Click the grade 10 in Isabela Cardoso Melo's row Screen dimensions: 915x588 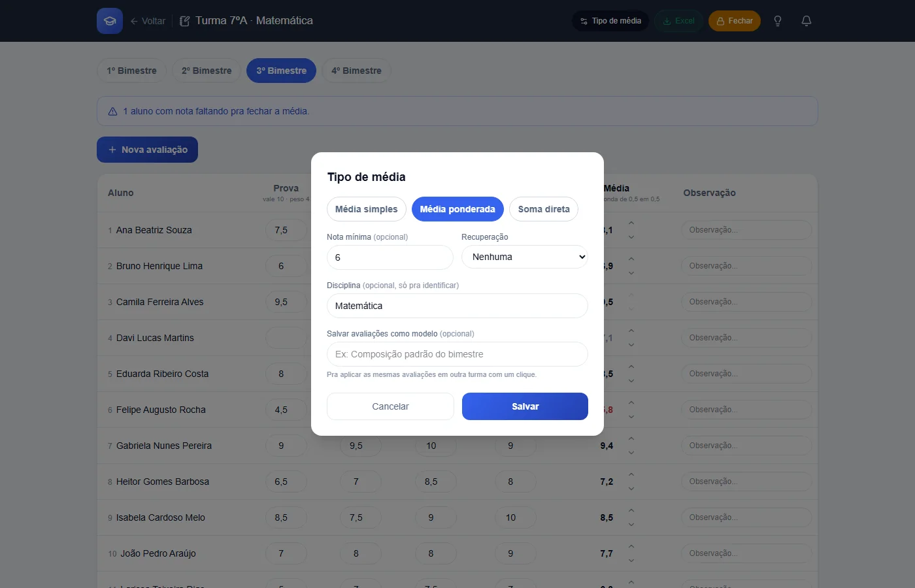516,517
